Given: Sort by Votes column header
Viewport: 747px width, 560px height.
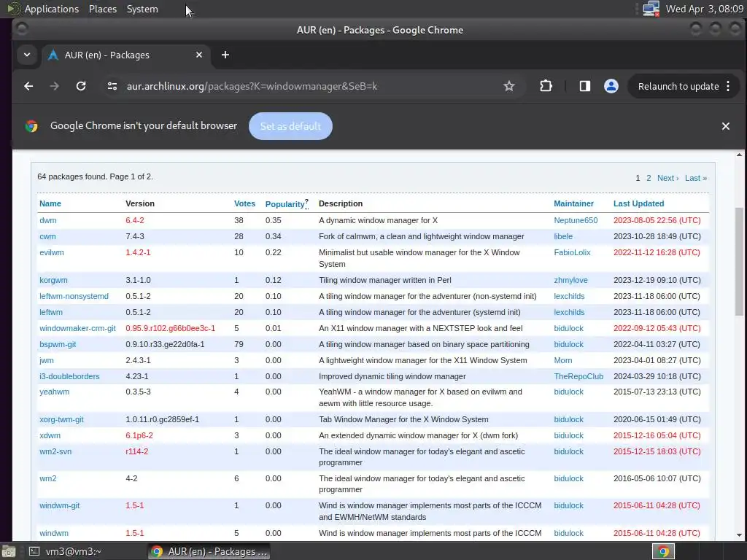Looking at the screenshot, I should click(x=244, y=203).
